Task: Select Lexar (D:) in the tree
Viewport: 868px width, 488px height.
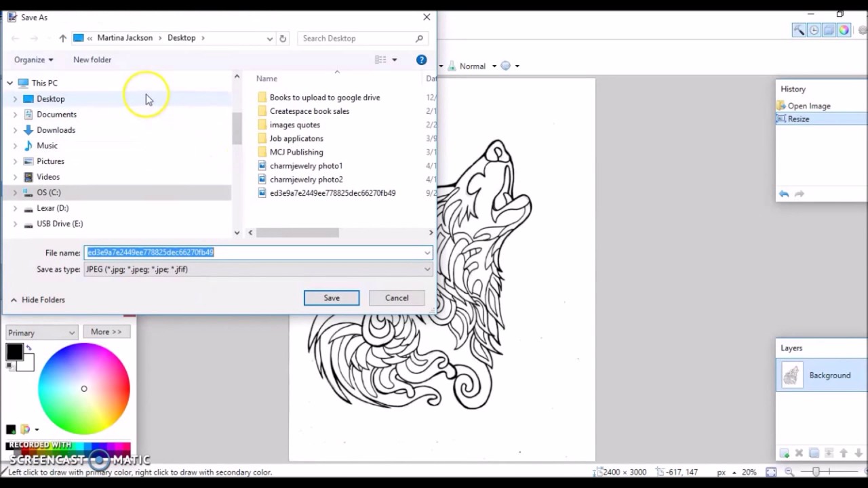Action: (52, 208)
